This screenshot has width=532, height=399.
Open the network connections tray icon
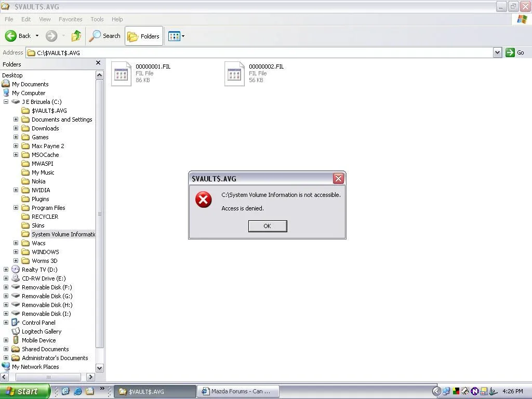[446, 391]
